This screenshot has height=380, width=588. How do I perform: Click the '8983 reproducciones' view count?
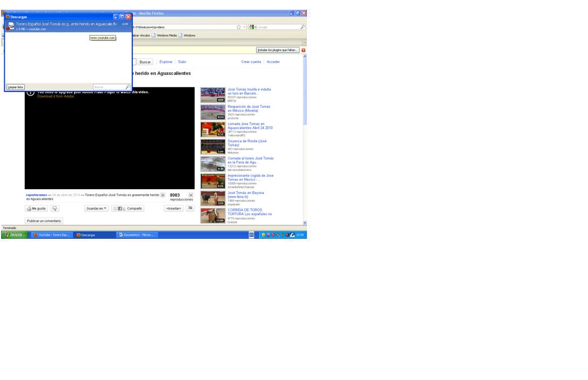pyautogui.click(x=181, y=197)
